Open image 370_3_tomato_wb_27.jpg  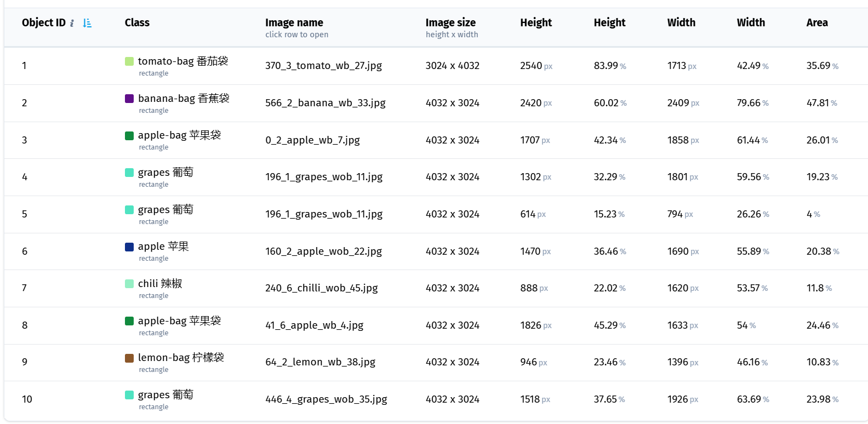coord(323,66)
